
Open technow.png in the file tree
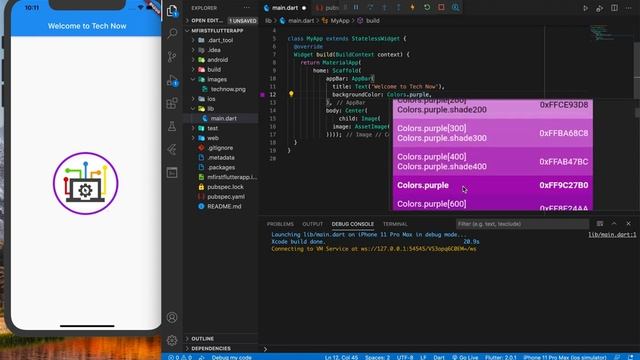(228, 89)
